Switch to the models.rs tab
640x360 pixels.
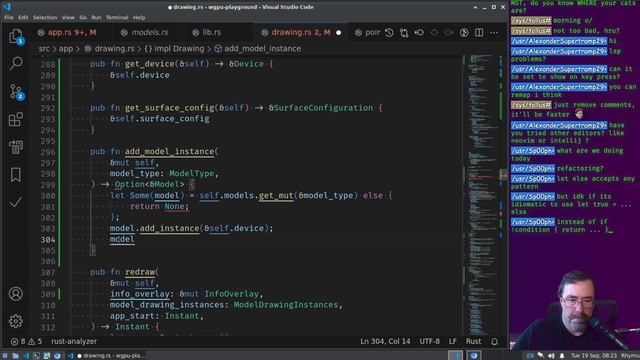[x=149, y=32]
